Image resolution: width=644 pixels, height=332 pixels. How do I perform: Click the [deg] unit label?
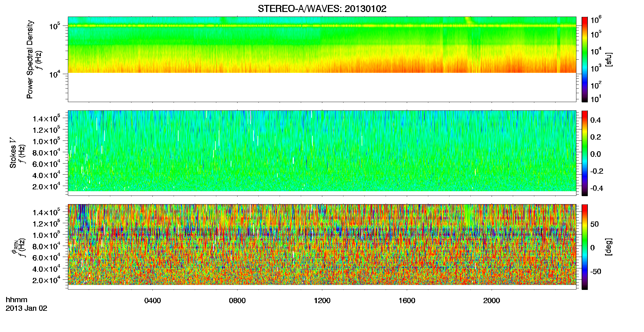pyautogui.click(x=608, y=247)
